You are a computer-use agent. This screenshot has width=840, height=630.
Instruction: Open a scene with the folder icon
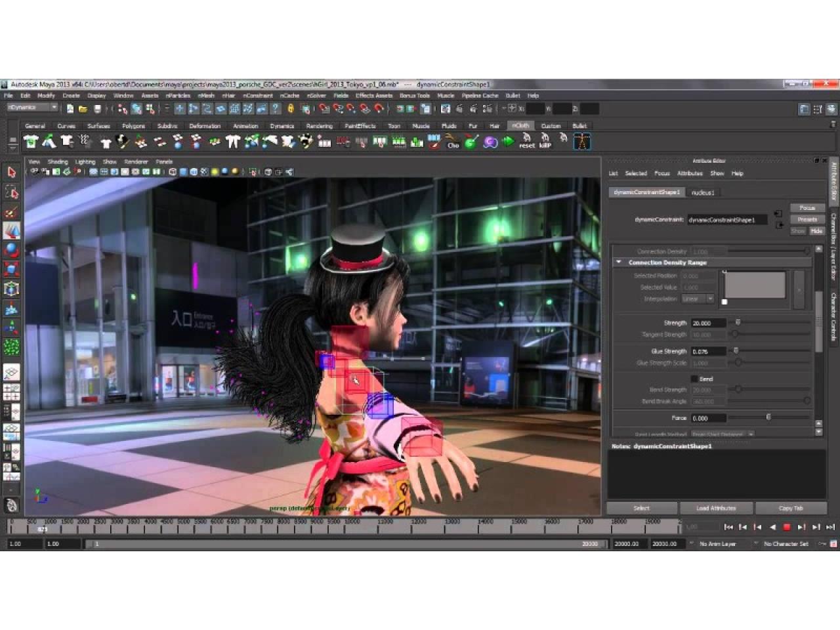83,109
